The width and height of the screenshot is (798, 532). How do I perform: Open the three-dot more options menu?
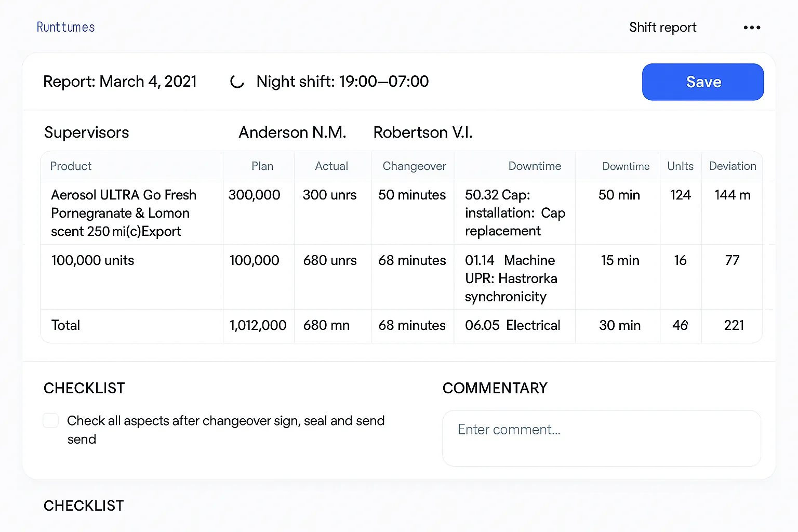[x=752, y=28]
